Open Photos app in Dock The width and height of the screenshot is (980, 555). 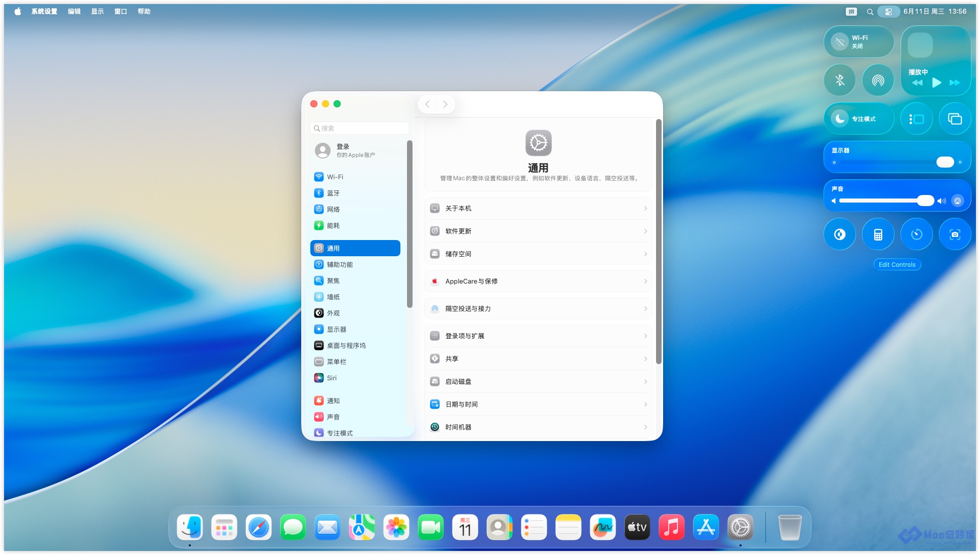[396, 527]
